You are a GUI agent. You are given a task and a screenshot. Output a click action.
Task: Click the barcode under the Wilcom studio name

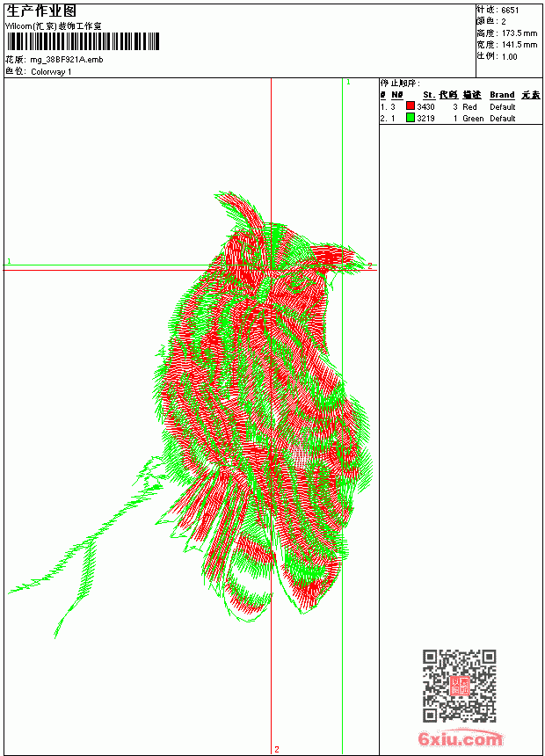click(83, 41)
